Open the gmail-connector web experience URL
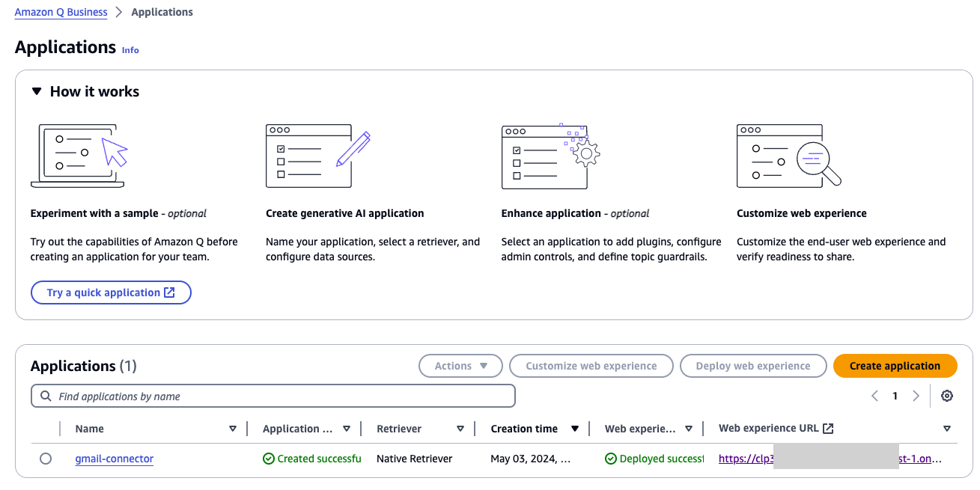980x490 pixels. click(830, 459)
